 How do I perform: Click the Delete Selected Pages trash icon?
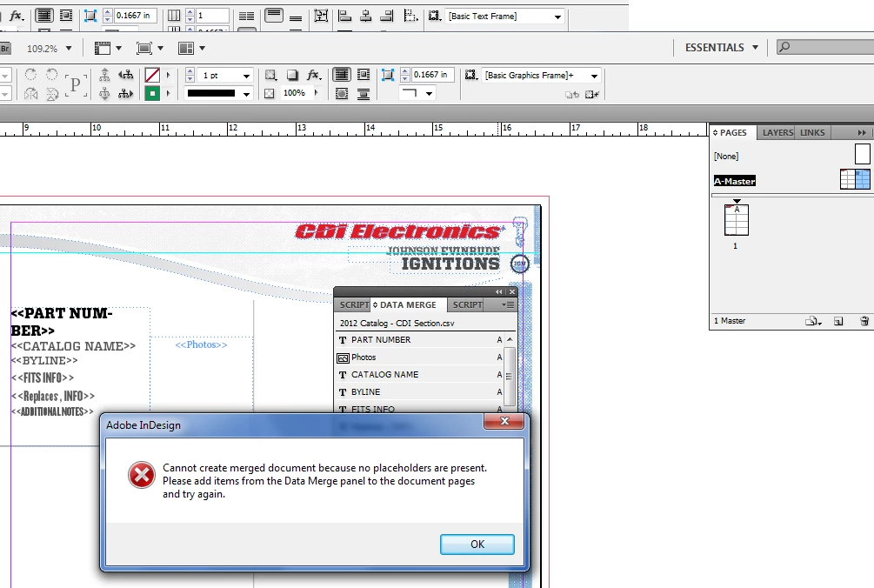[x=864, y=321]
